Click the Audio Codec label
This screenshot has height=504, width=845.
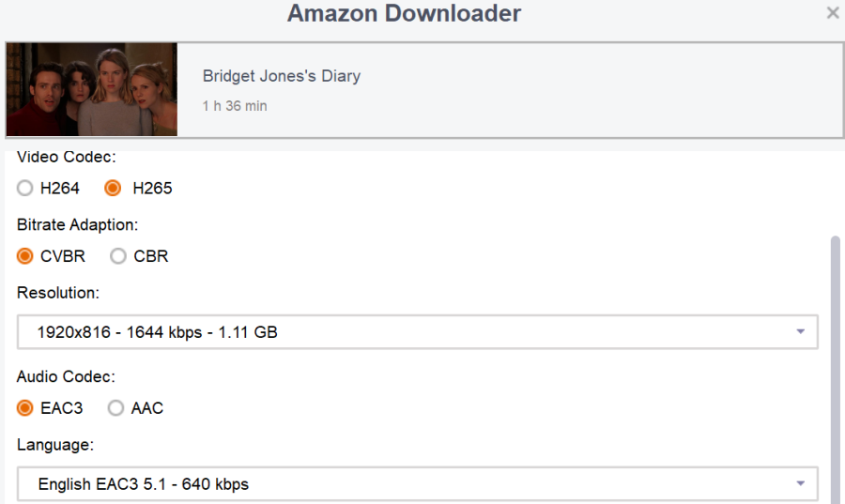click(x=66, y=377)
